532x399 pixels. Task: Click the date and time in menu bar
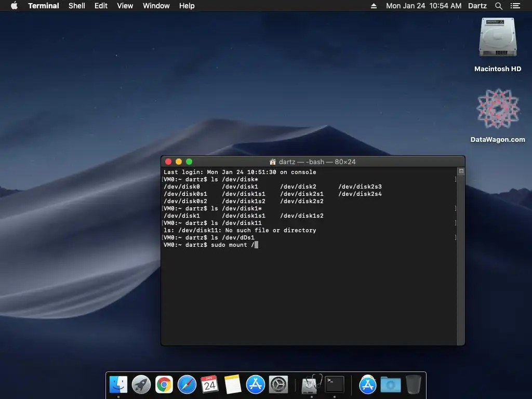(423, 6)
